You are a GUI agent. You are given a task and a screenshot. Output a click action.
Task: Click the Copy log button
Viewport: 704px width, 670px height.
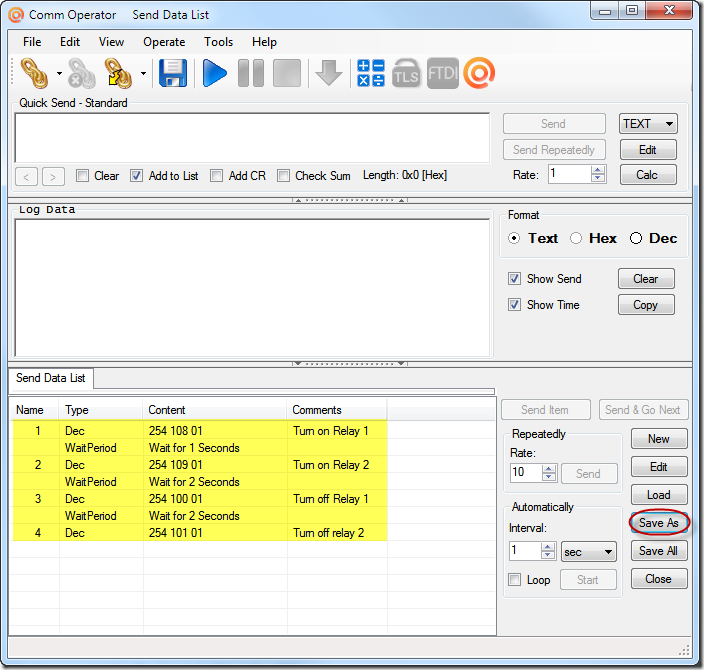[x=646, y=305]
